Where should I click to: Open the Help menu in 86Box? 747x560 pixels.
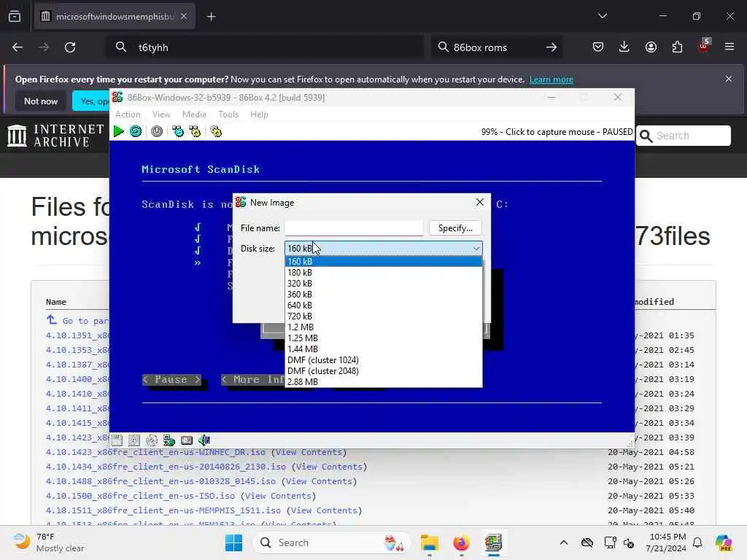point(259,114)
